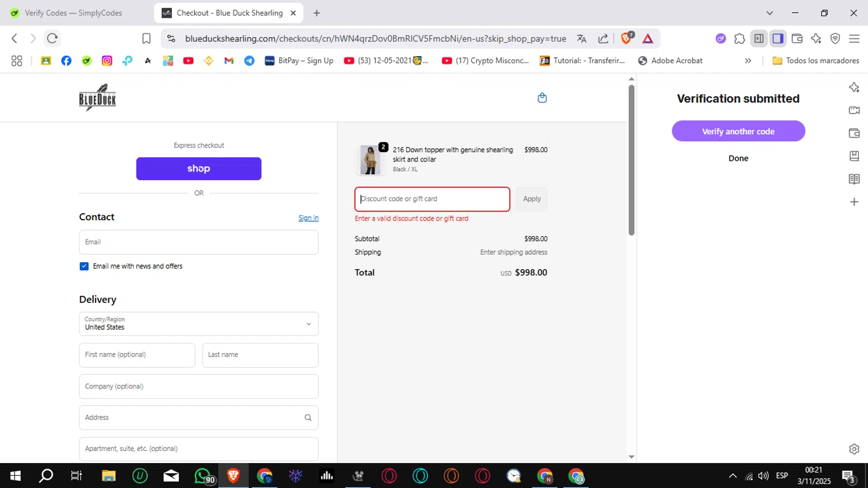Screen dimensions: 868x488
Task: Open Windows taskbar search
Action: 46,476
